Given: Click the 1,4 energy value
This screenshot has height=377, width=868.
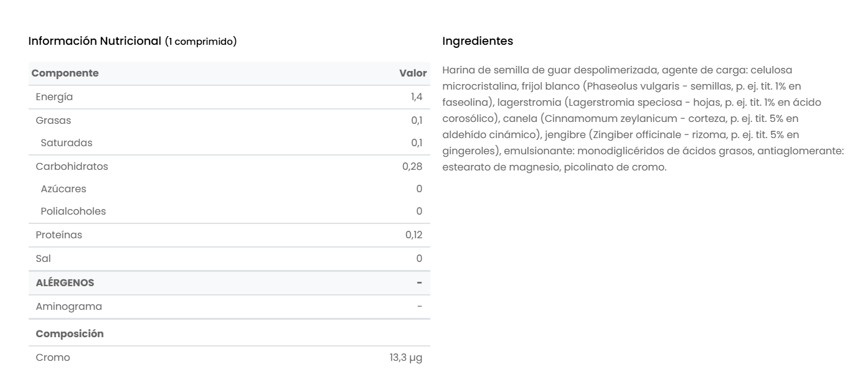Looking at the screenshot, I should click(417, 96).
